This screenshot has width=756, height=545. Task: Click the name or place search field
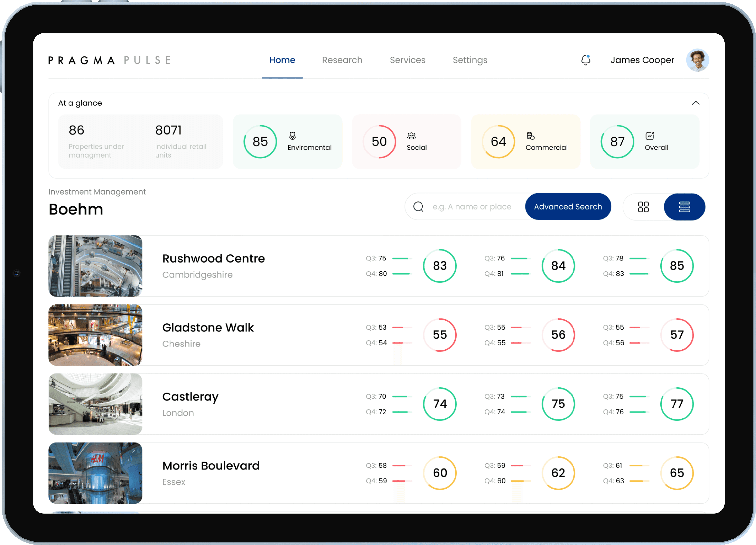click(x=472, y=207)
